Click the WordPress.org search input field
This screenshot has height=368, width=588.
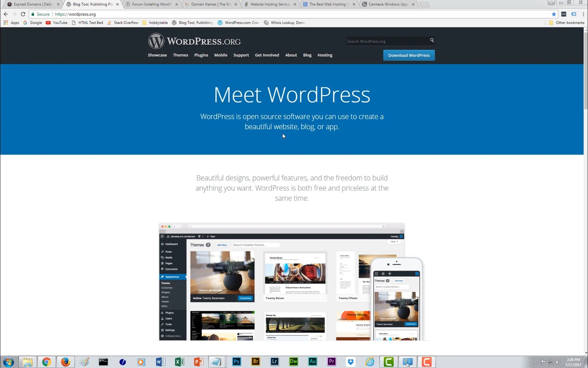click(x=386, y=41)
